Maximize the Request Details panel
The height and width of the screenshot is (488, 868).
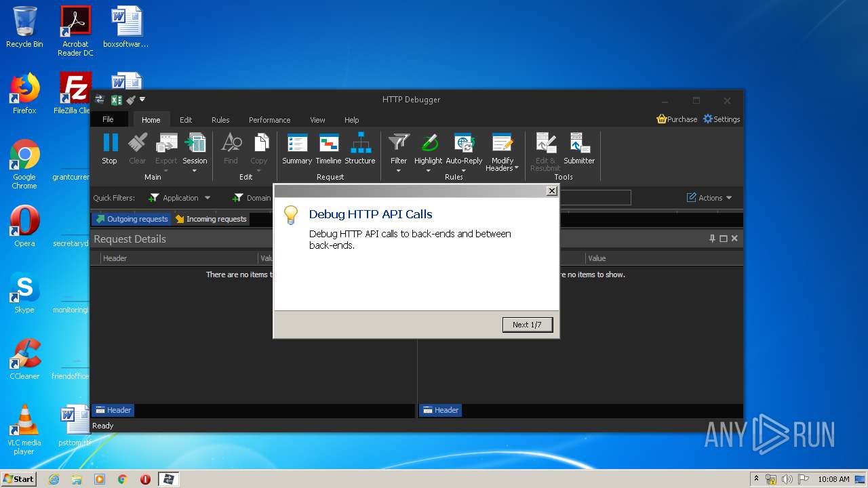pyautogui.click(x=724, y=239)
